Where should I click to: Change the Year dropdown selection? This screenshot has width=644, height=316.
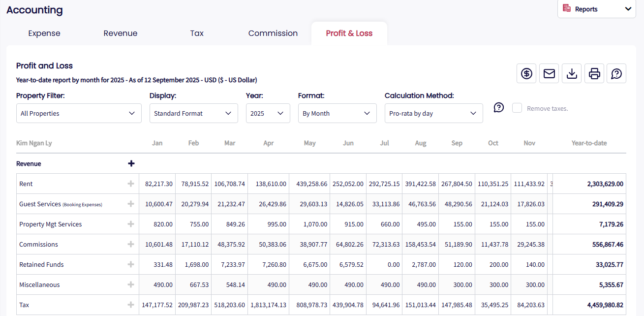[268, 113]
